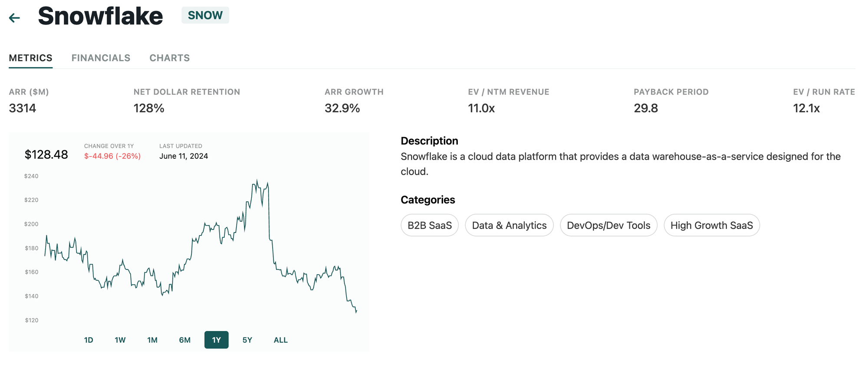Switch to the METRICS tab
This screenshot has height=380, width=868.
pyautogui.click(x=31, y=58)
